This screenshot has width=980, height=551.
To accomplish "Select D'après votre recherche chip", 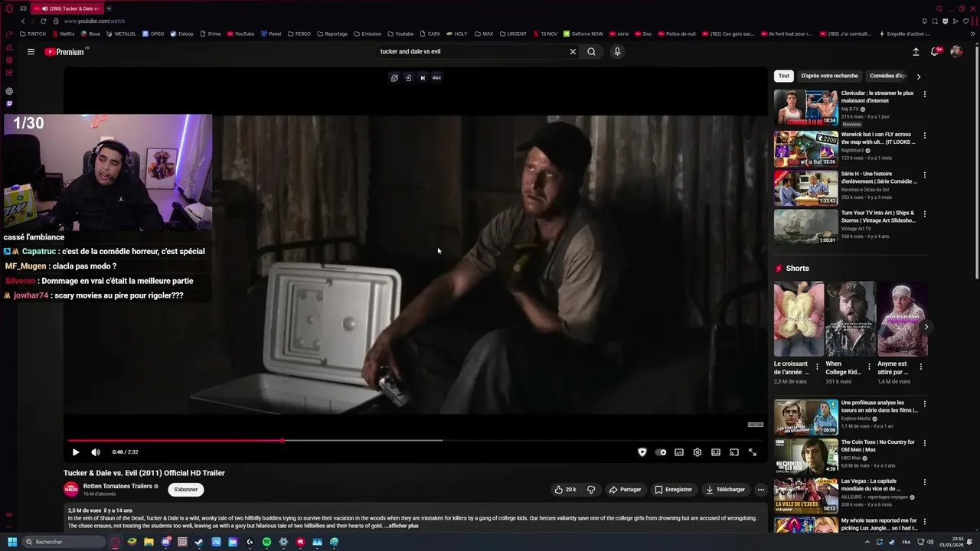I will click(x=829, y=76).
